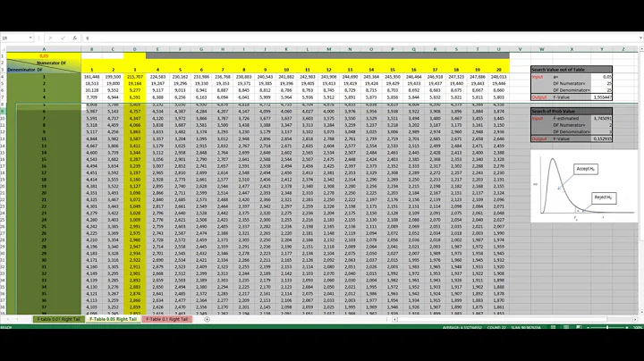This screenshot has width=644, height=361.
Task: Click the SUM value in status bar
Action: pos(526,327)
